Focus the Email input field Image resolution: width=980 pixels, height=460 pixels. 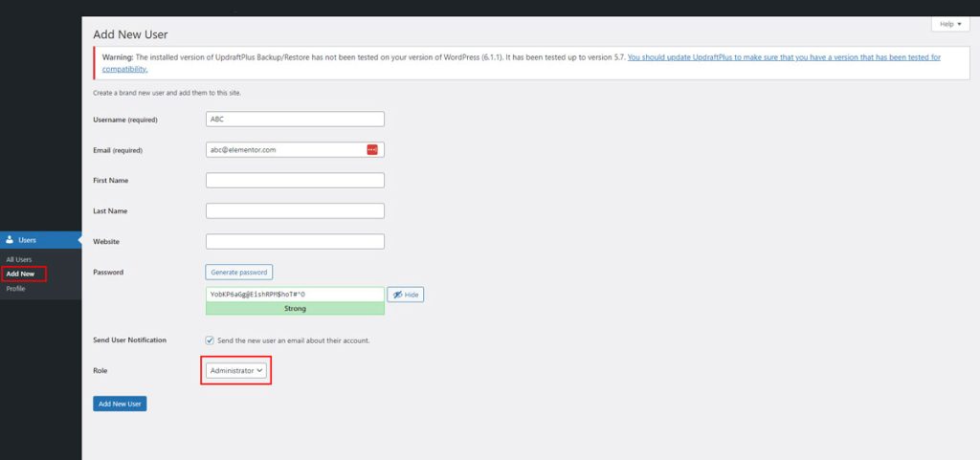295,150
